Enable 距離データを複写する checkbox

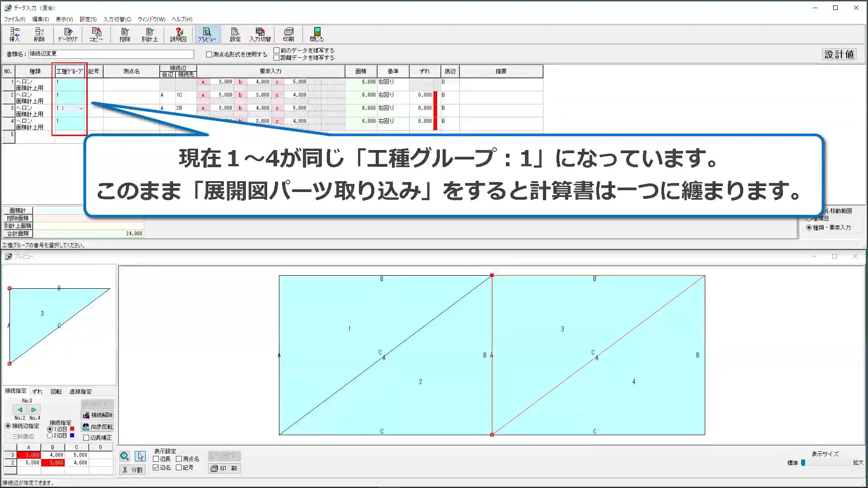[x=276, y=57]
